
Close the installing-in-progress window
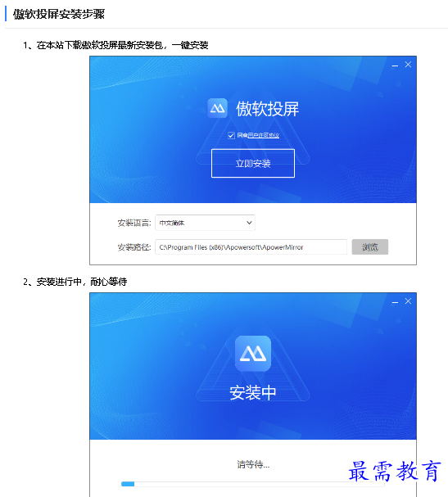408,301
